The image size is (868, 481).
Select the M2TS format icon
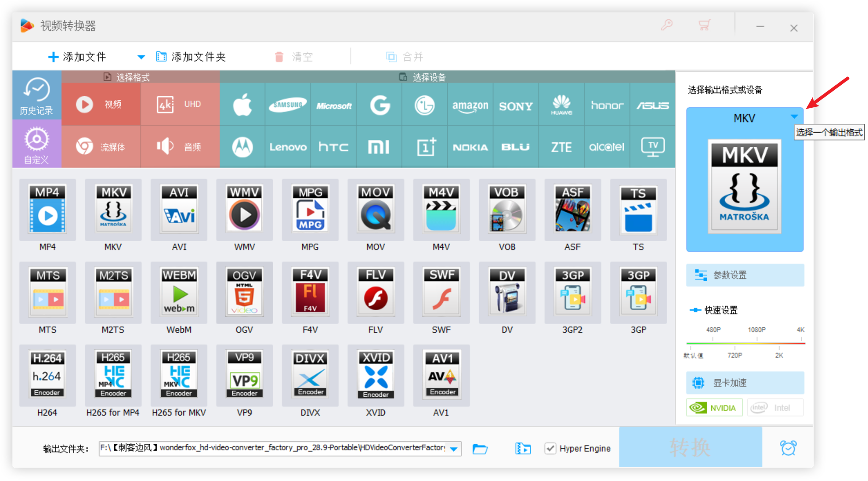coord(113,293)
